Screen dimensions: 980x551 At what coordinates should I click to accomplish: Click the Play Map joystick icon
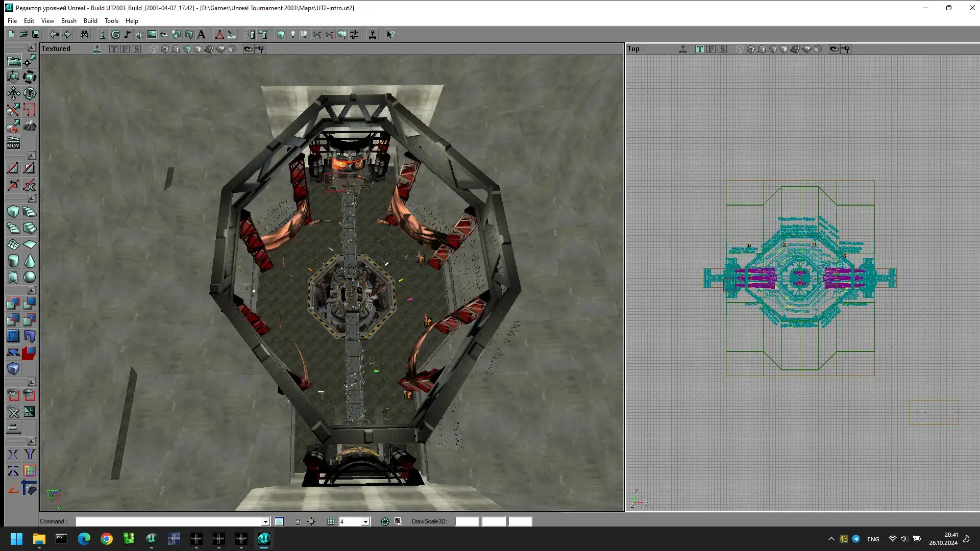point(373,34)
